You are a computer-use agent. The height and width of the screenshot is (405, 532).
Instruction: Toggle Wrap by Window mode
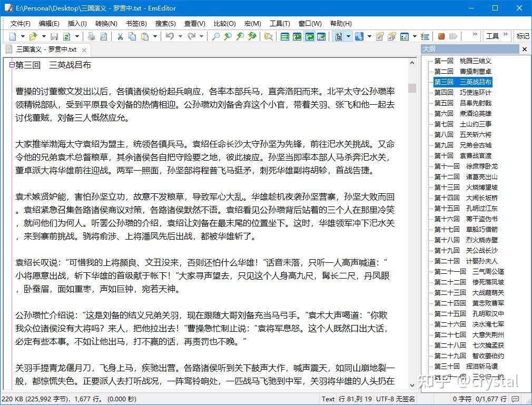(x=309, y=36)
